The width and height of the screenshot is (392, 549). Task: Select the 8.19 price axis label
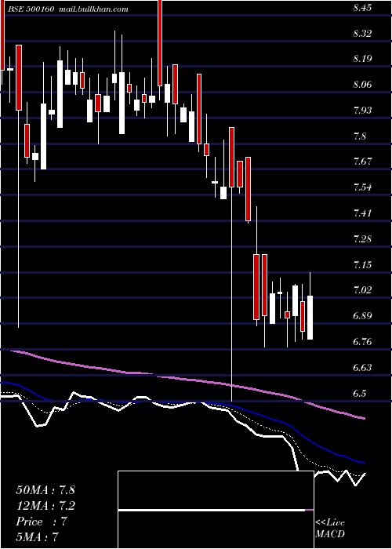pyautogui.click(x=362, y=59)
